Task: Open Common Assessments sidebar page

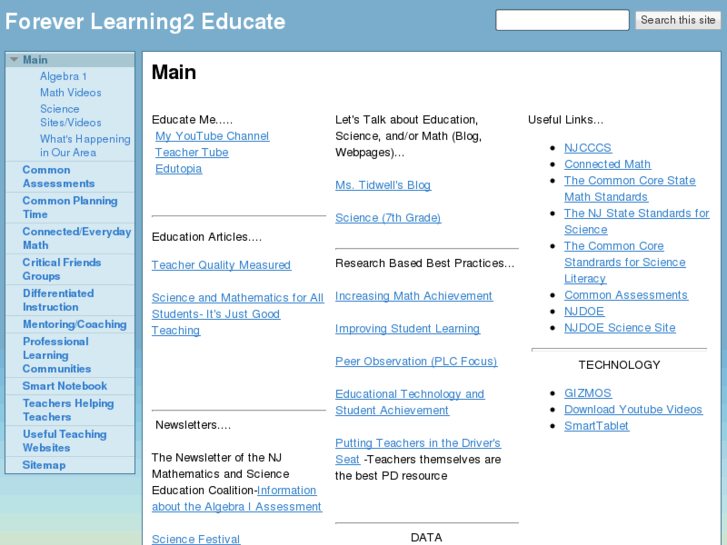Action: point(59,176)
